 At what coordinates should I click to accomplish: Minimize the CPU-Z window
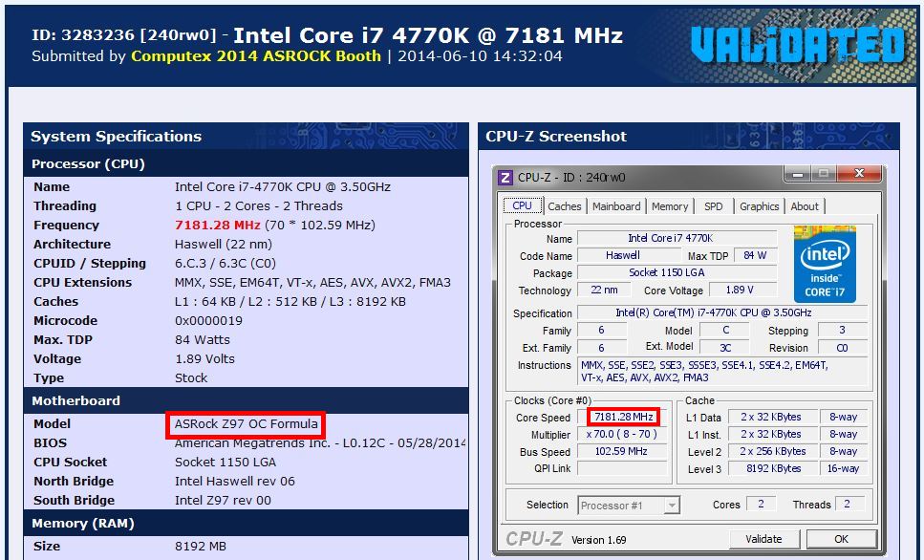click(x=798, y=174)
